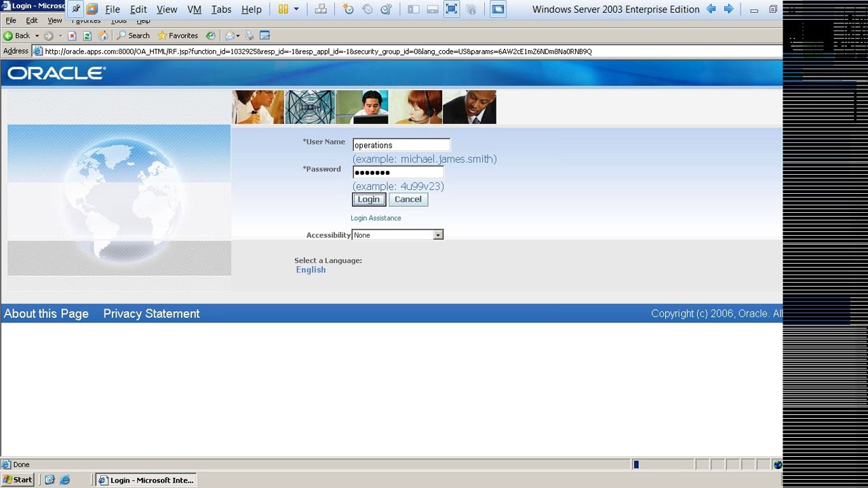Click the Internet zone status bar icon
This screenshot has height=488, width=868.
click(x=777, y=465)
